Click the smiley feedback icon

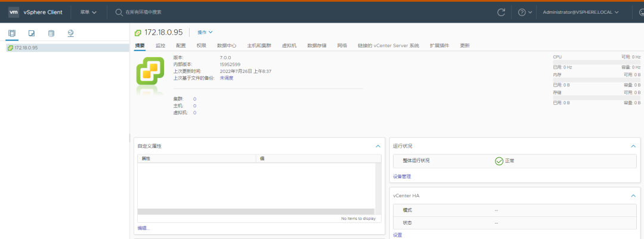pyautogui.click(x=642, y=13)
